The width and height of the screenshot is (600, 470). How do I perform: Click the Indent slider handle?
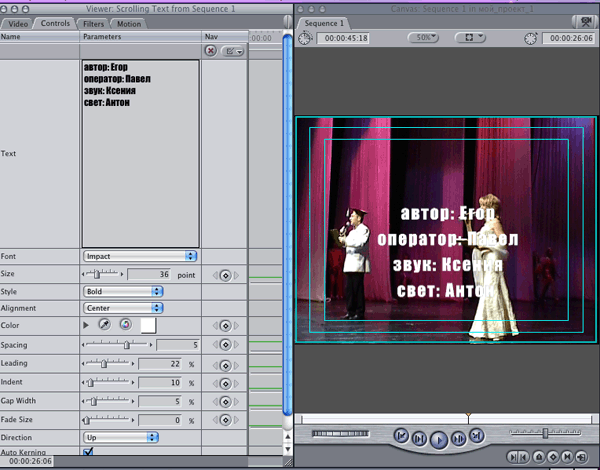coord(91,382)
